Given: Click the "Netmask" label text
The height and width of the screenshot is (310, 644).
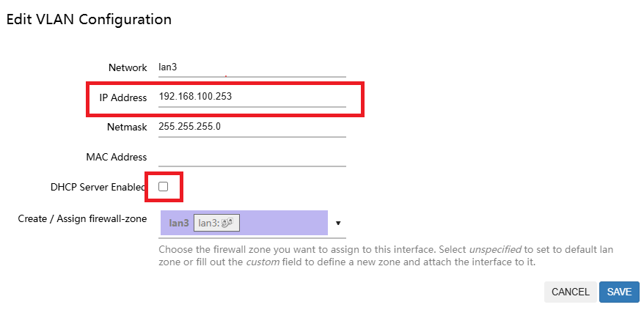Looking at the screenshot, I should [127, 127].
